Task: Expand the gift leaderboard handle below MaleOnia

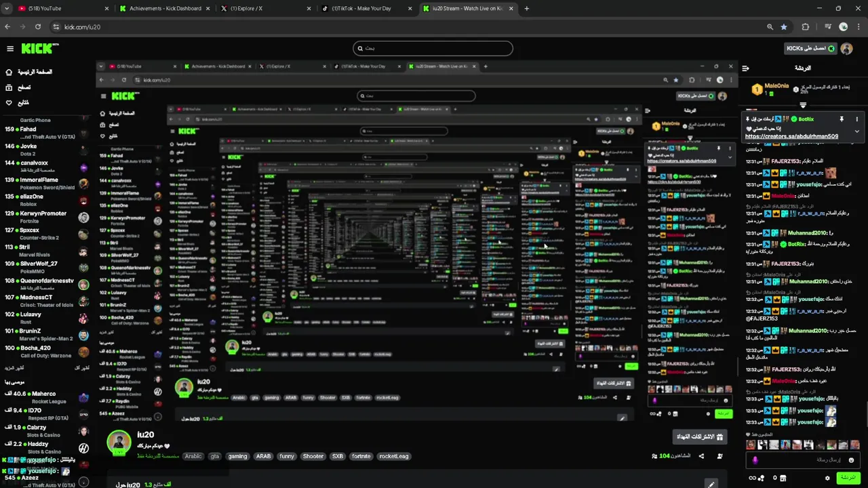Action: [803, 105]
